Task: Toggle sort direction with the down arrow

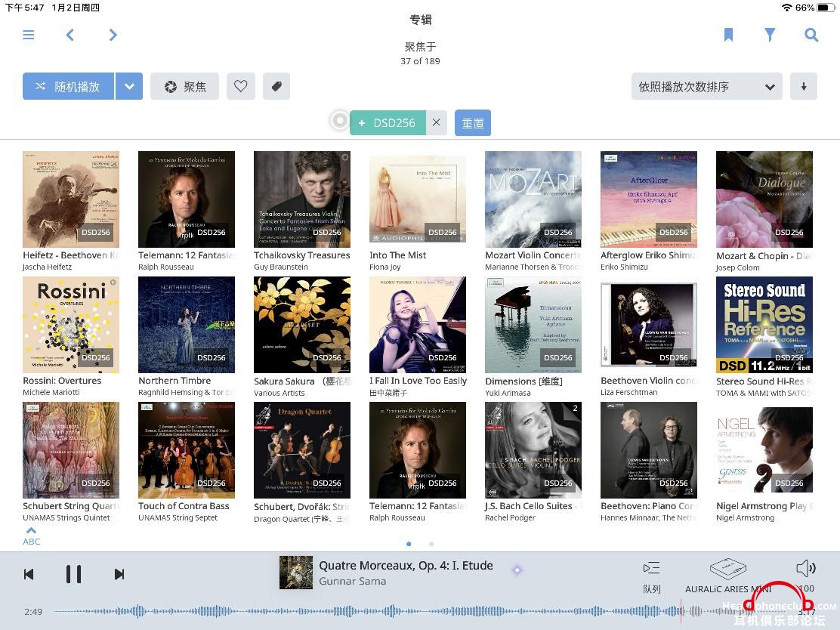Action: pyautogui.click(x=804, y=87)
